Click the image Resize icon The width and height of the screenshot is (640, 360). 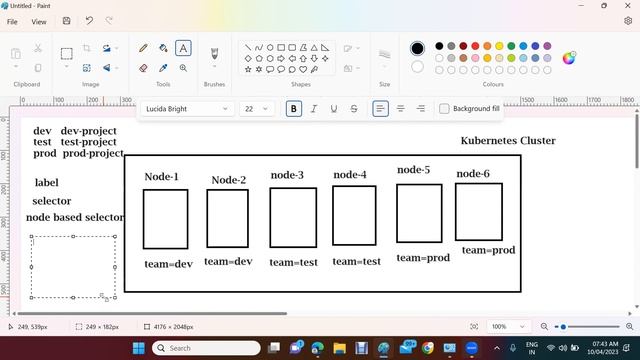coord(87,68)
